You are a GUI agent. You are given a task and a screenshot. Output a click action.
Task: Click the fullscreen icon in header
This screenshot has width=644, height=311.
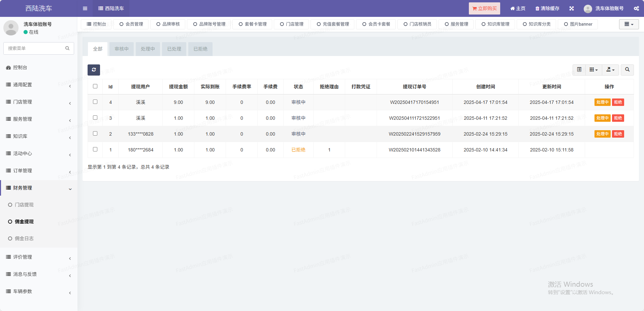pyautogui.click(x=572, y=8)
